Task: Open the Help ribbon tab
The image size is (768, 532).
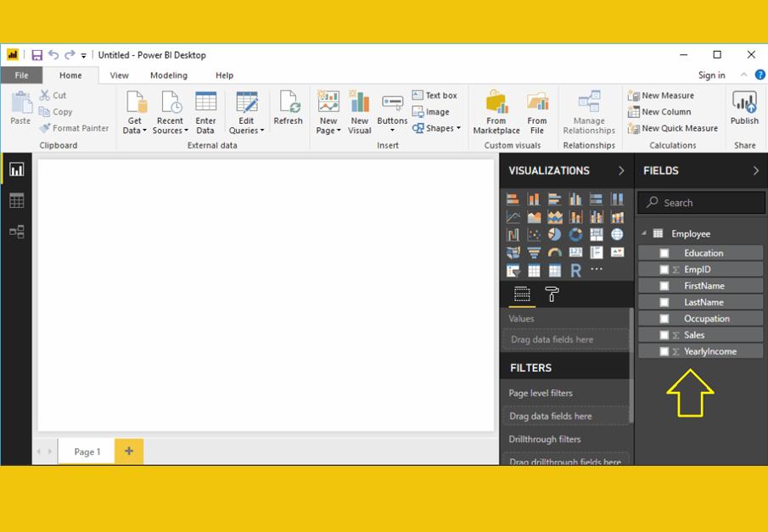Action: [224, 76]
